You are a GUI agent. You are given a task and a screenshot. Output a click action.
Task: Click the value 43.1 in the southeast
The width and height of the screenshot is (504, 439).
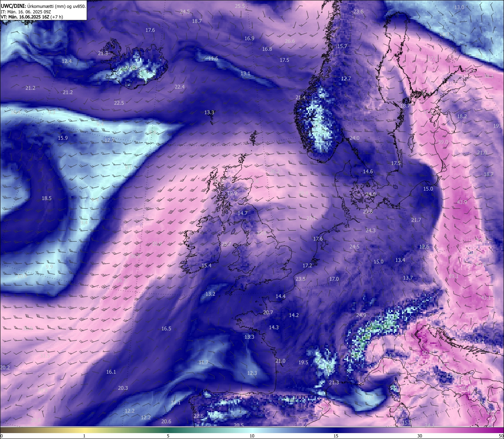point(486,298)
